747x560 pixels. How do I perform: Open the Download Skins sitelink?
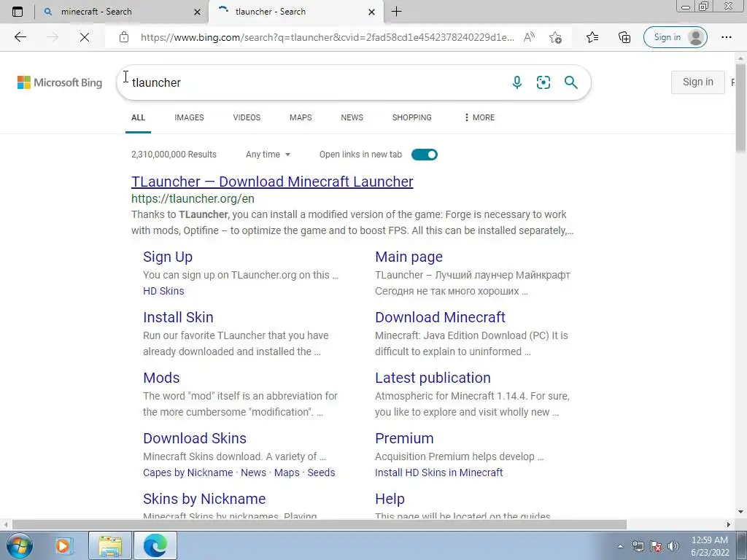pyautogui.click(x=195, y=438)
